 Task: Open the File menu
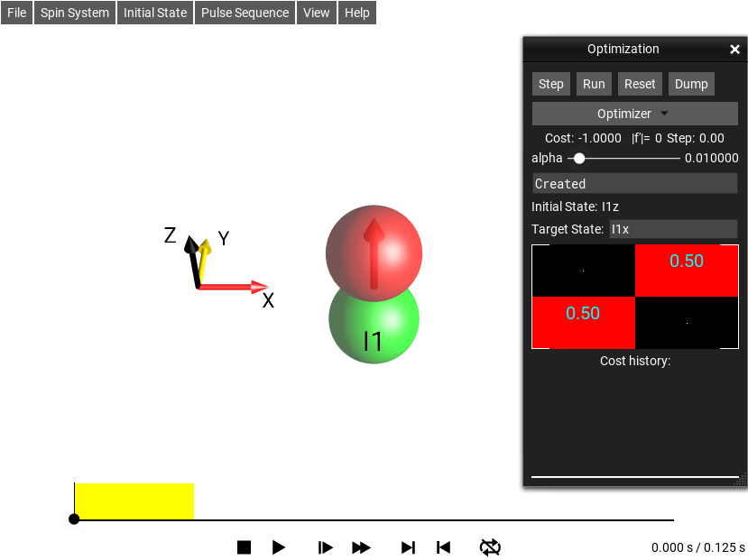pyautogui.click(x=17, y=13)
